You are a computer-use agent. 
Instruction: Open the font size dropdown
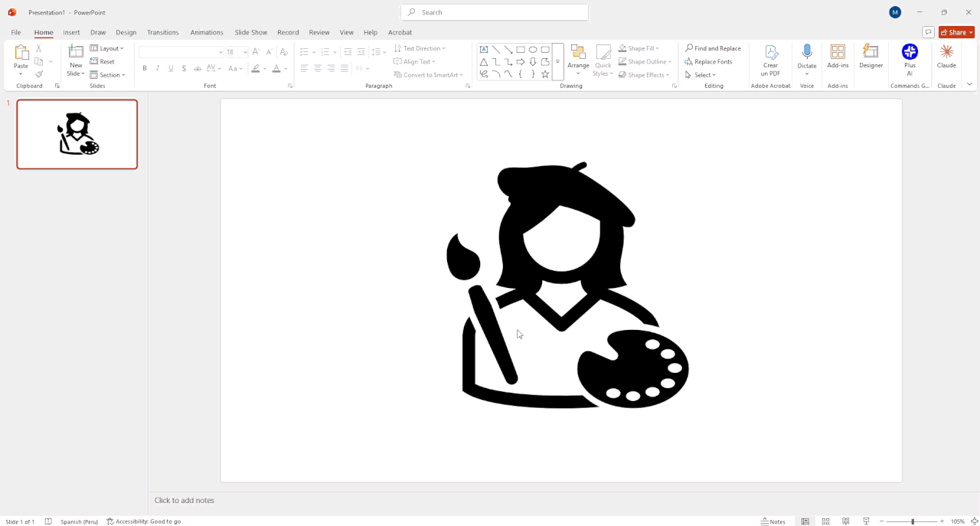[x=245, y=52]
